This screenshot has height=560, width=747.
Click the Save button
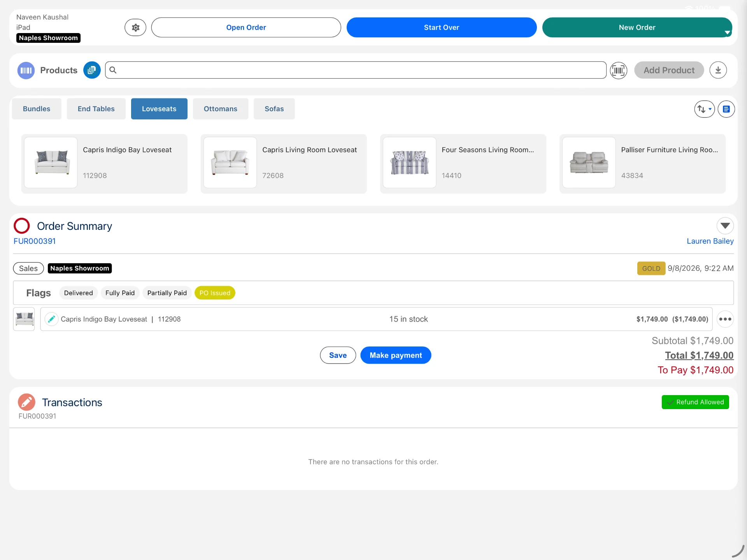338,355
